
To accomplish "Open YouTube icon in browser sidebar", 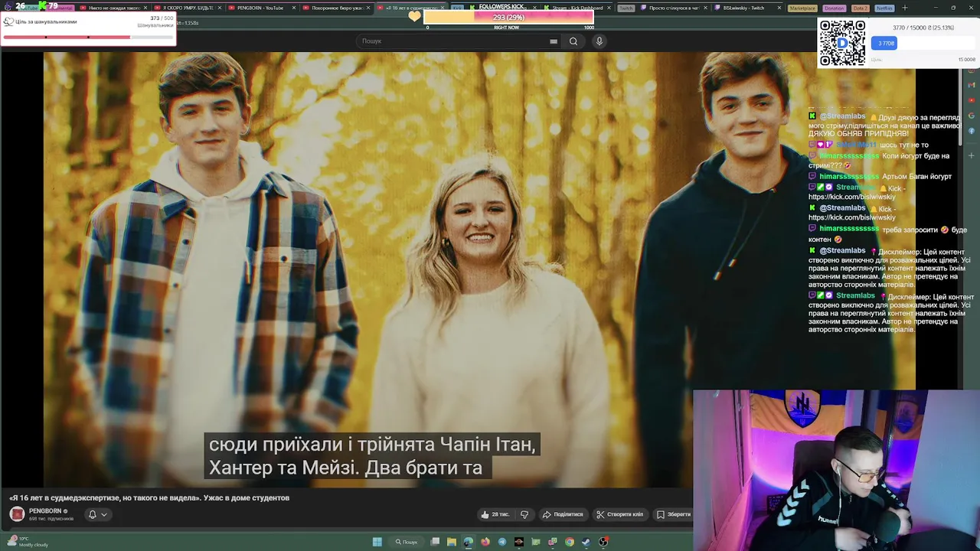I will pyautogui.click(x=971, y=100).
